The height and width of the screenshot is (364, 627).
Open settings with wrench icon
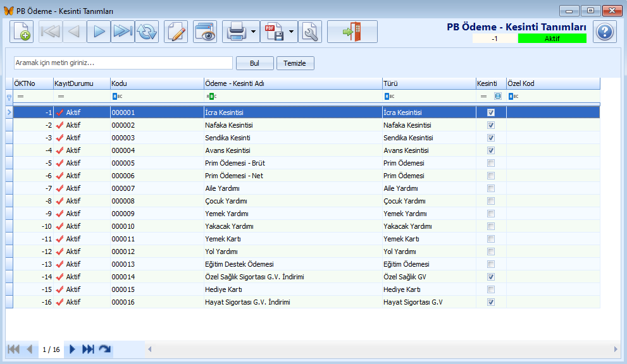click(x=310, y=32)
